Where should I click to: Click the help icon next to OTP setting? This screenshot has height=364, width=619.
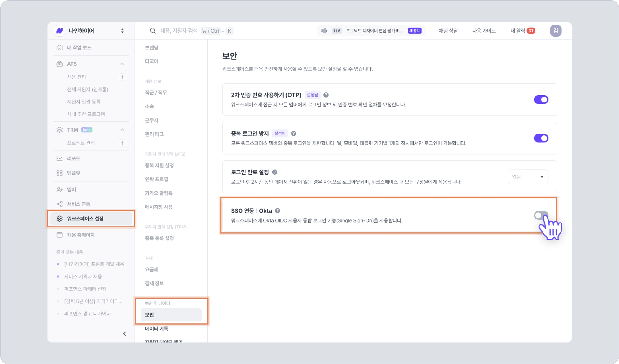(326, 95)
